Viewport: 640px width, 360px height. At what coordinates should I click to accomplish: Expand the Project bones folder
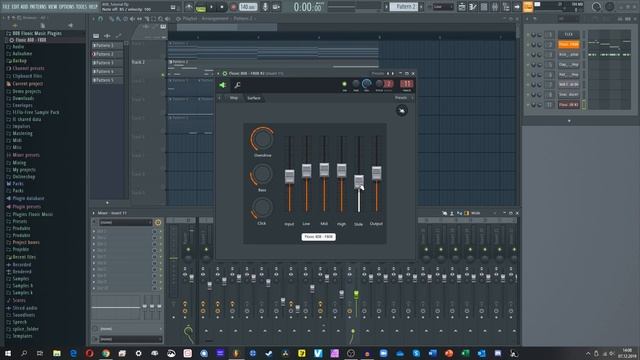(26, 242)
